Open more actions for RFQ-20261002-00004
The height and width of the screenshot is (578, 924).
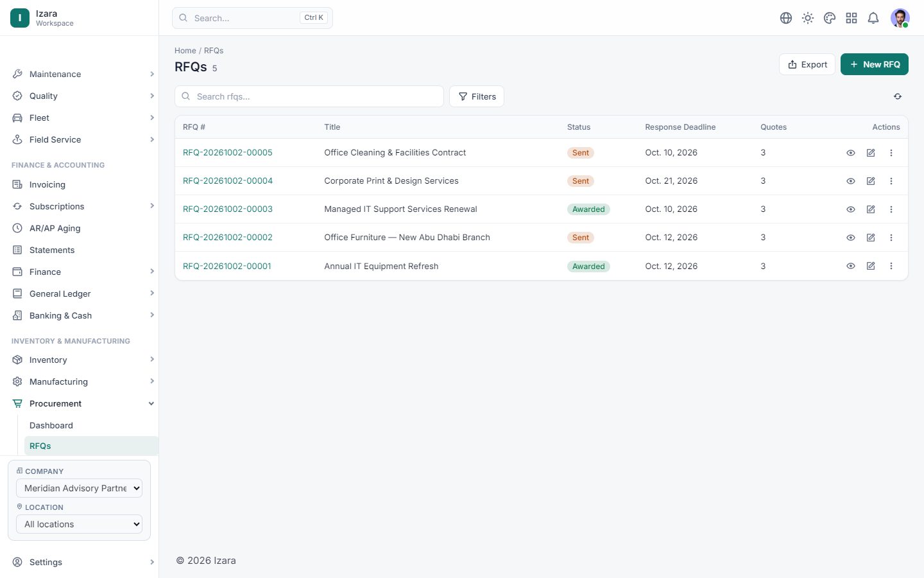pyautogui.click(x=891, y=181)
